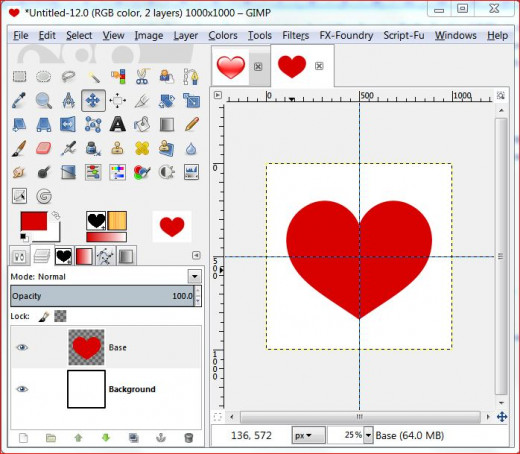Select the Flip tool
The image size is (520, 454).
click(68, 124)
